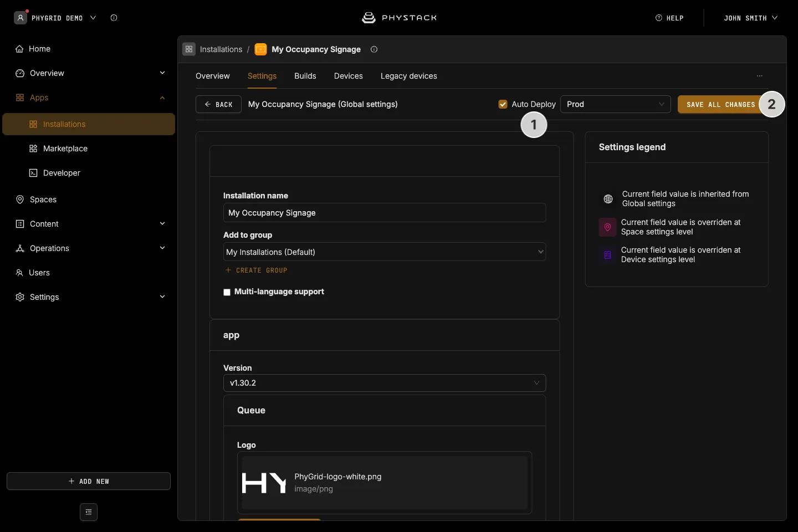This screenshot has height=532, width=798.
Task: Click the Developer terminal icon in the sidebar
Action: click(33, 173)
